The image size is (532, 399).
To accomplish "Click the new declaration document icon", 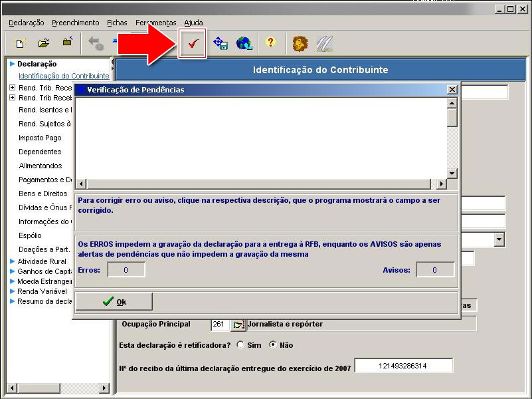I will tap(20, 44).
